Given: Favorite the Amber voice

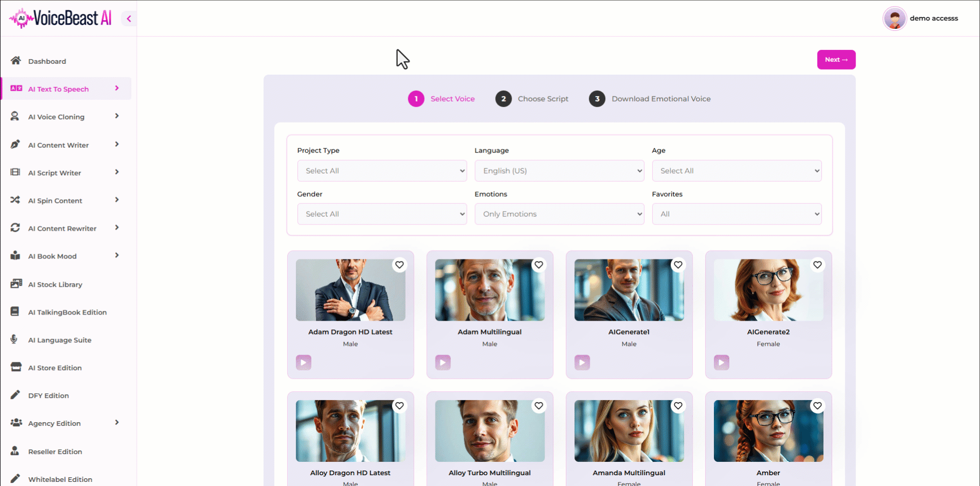Looking at the screenshot, I should click(x=817, y=406).
